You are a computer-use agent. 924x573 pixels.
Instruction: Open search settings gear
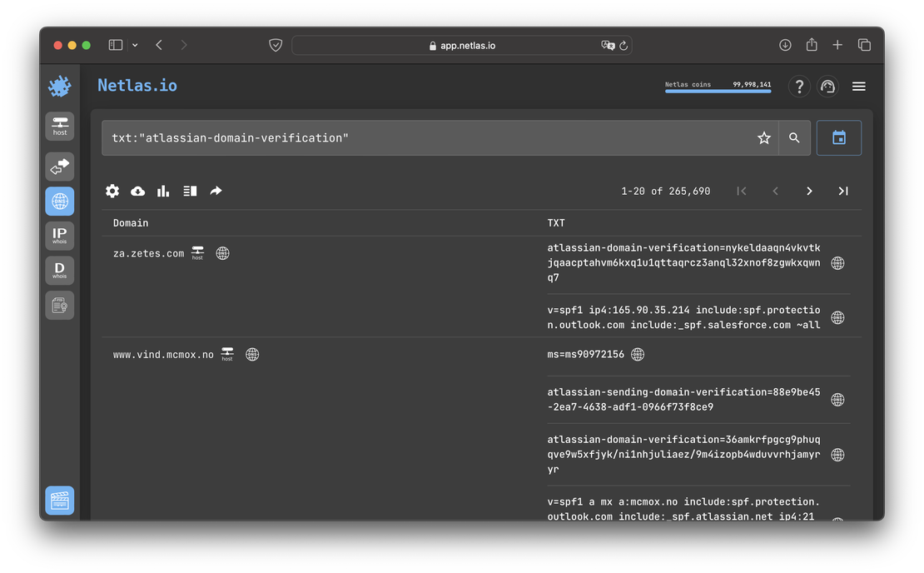(x=112, y=191)
